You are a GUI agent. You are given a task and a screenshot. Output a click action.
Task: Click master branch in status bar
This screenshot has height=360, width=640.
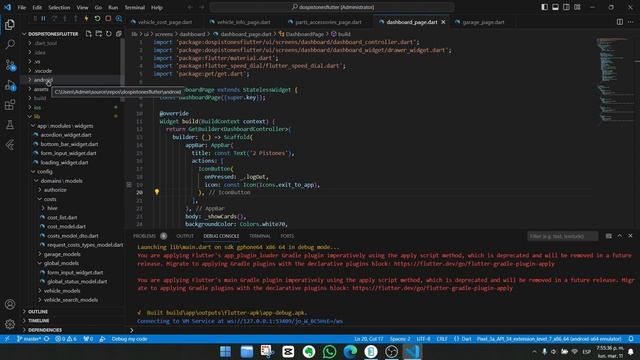[x=29, y=339]
